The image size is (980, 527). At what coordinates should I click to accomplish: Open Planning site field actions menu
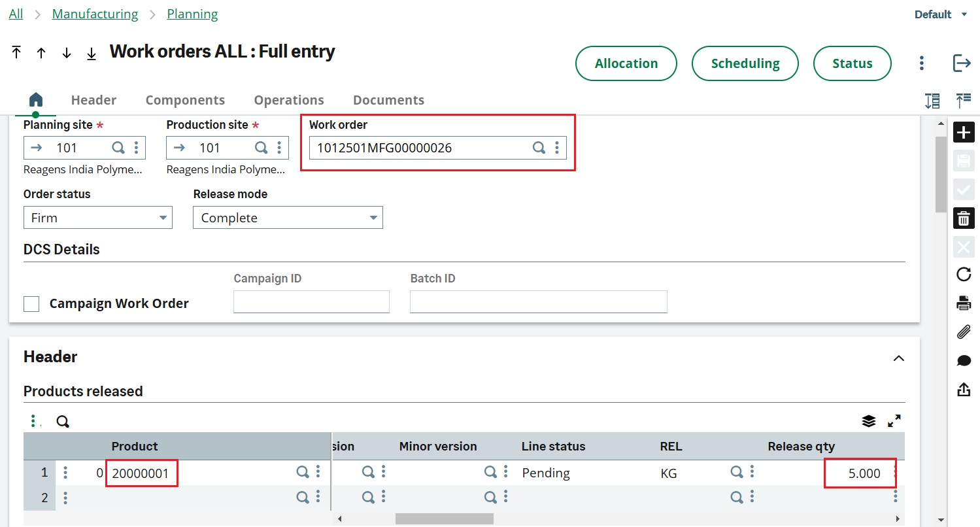(136, 148)
